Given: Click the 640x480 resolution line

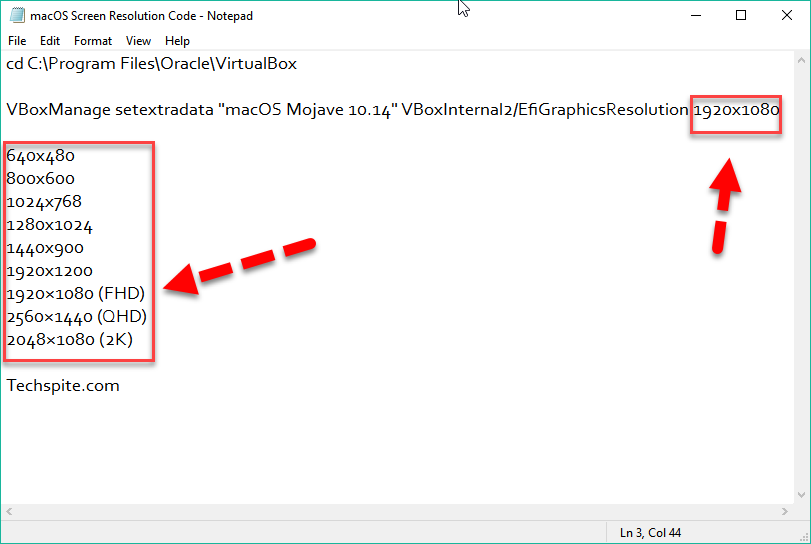Looking at the screenshot, I should [40, 156].
